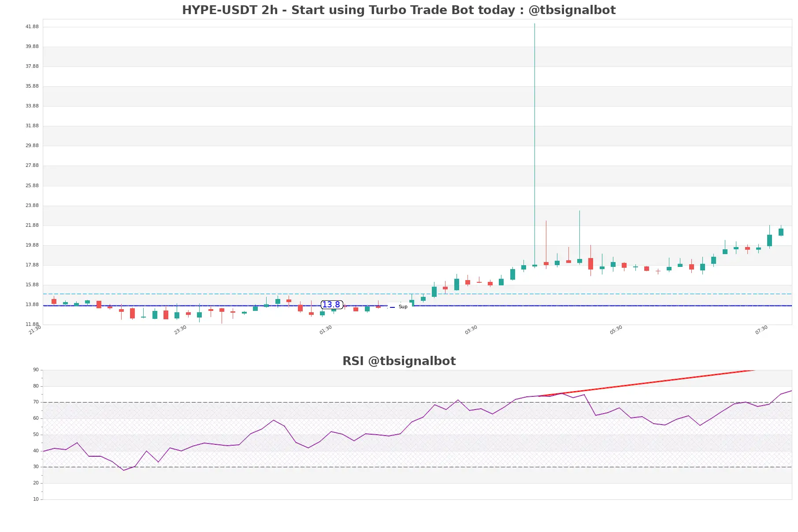Click the 21.88 price axis label

coord(32,225)
